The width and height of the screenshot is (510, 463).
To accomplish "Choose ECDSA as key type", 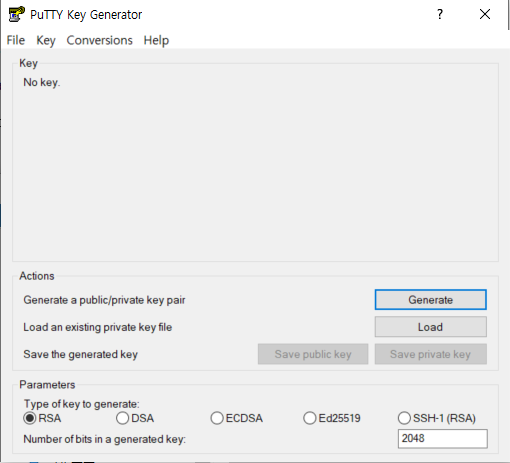I will (237, 418).
